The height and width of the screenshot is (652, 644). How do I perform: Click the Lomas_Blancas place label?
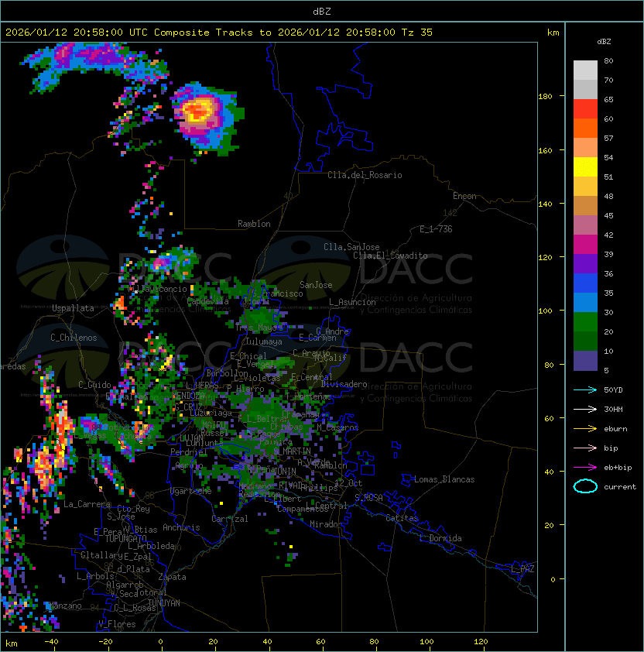point(444,479)
